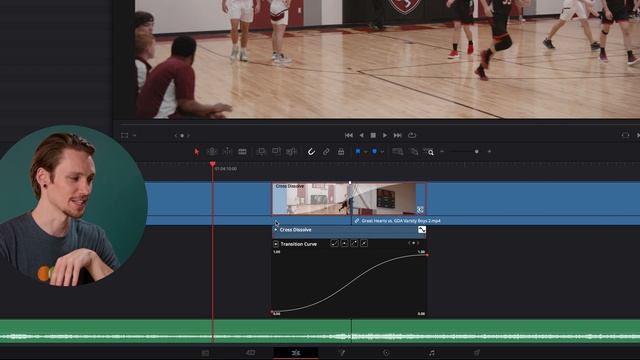
Task: Play the timeline in reverse
Action: pyautogui.click(x=361, y=135)
